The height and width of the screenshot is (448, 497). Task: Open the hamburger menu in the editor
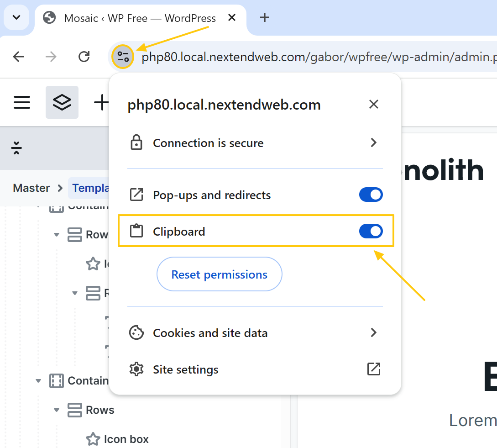click(22, 102)
